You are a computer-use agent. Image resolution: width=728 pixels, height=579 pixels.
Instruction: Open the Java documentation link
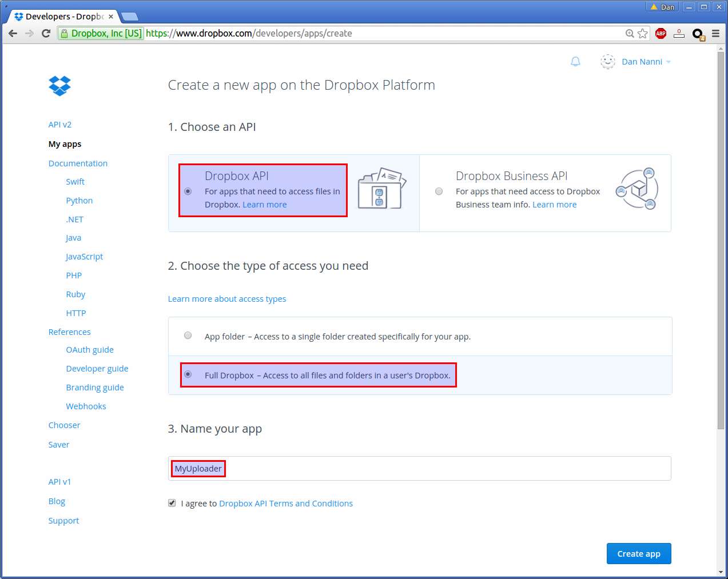[x=73, y=238]
